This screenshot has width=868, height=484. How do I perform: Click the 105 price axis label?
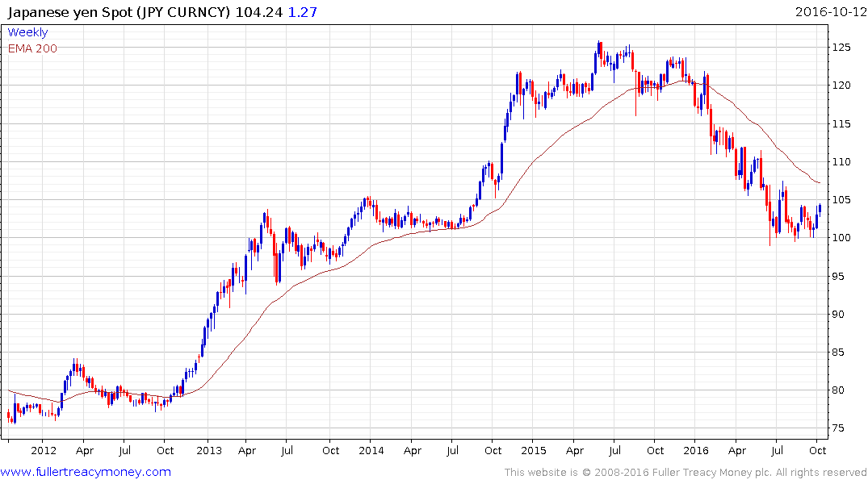(x=841, y=200)
